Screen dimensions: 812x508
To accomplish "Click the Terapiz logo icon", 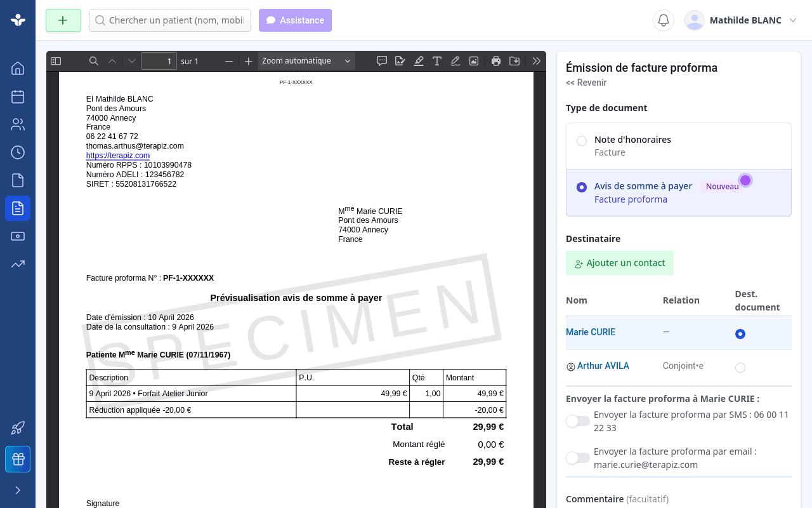I will pos(18,20).
